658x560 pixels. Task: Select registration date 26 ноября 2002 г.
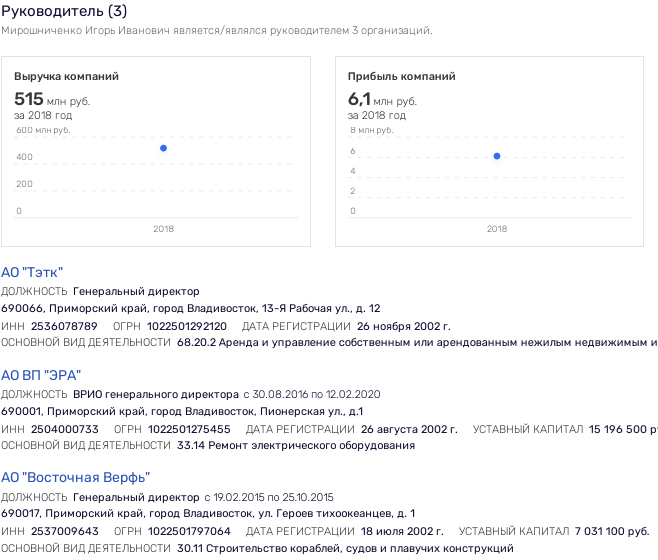tap(404, 326)
